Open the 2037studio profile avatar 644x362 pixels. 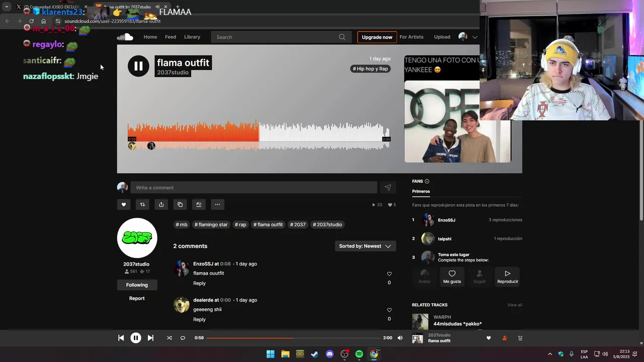tap(137, 238)
